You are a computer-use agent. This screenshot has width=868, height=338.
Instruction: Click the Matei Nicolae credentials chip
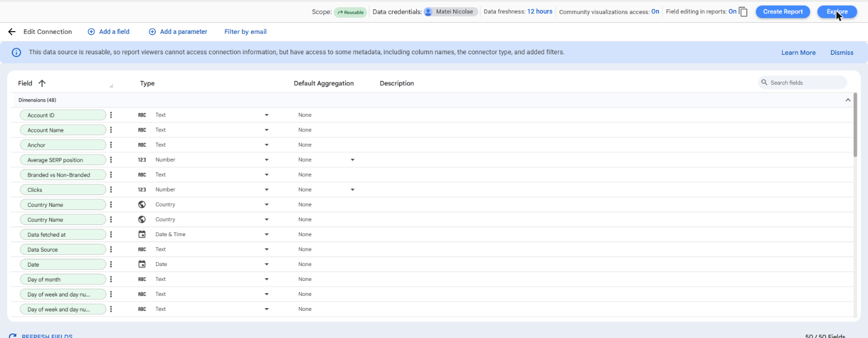(451, 12)
